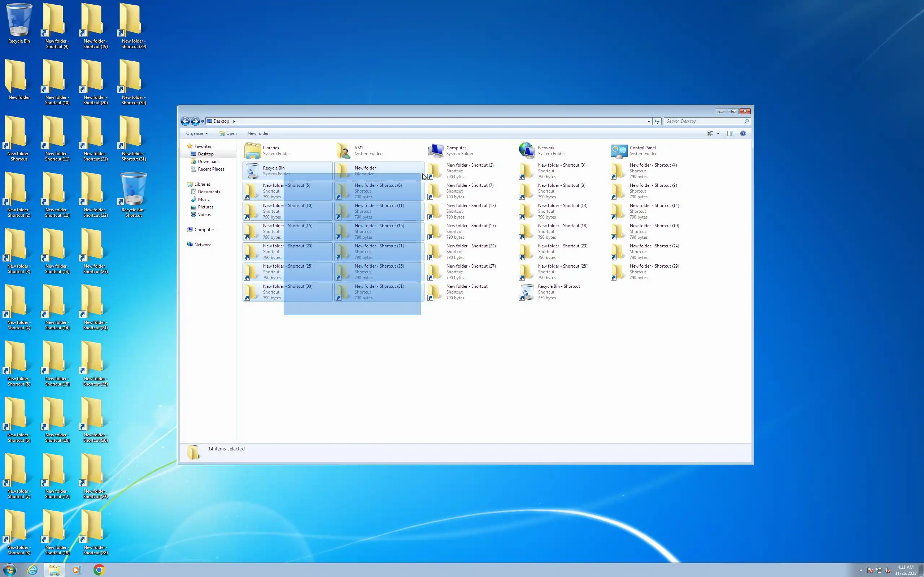Open the address bar history dropdown
This screenshot has width=924, height=577.
(648, 122)
